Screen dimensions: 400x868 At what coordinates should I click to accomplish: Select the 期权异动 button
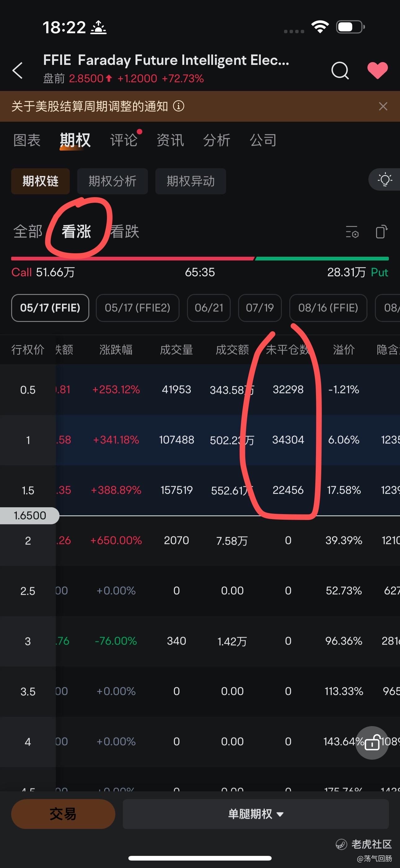coord(191,181)
